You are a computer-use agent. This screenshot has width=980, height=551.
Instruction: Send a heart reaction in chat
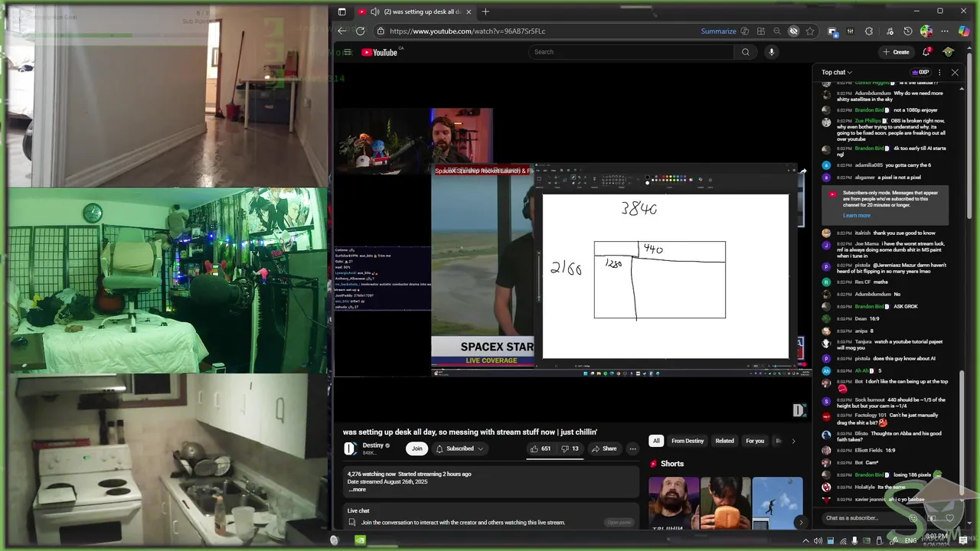click(950, 518)
